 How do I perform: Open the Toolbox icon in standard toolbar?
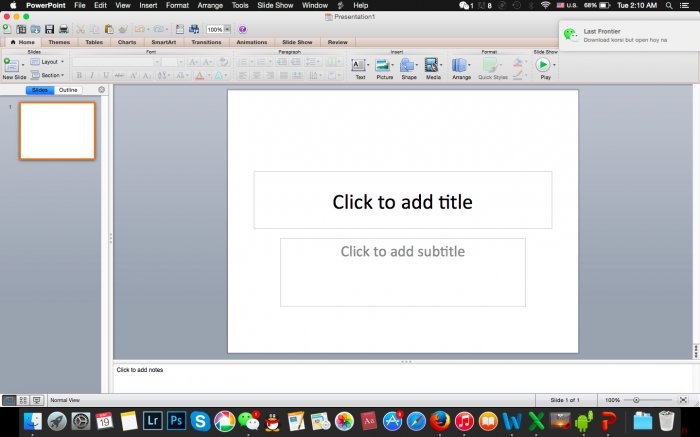[x=179, y=29]
